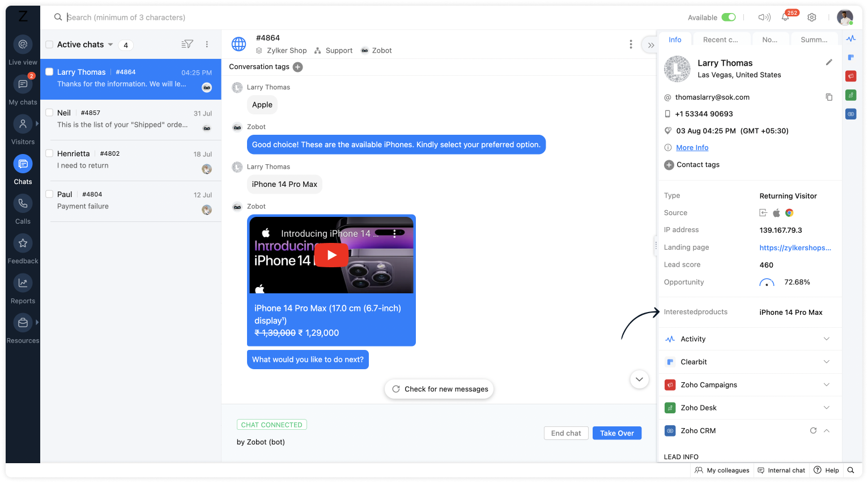Open Reports section in sidebar
Screen dimensions: 868x483
tap(23, 289)
